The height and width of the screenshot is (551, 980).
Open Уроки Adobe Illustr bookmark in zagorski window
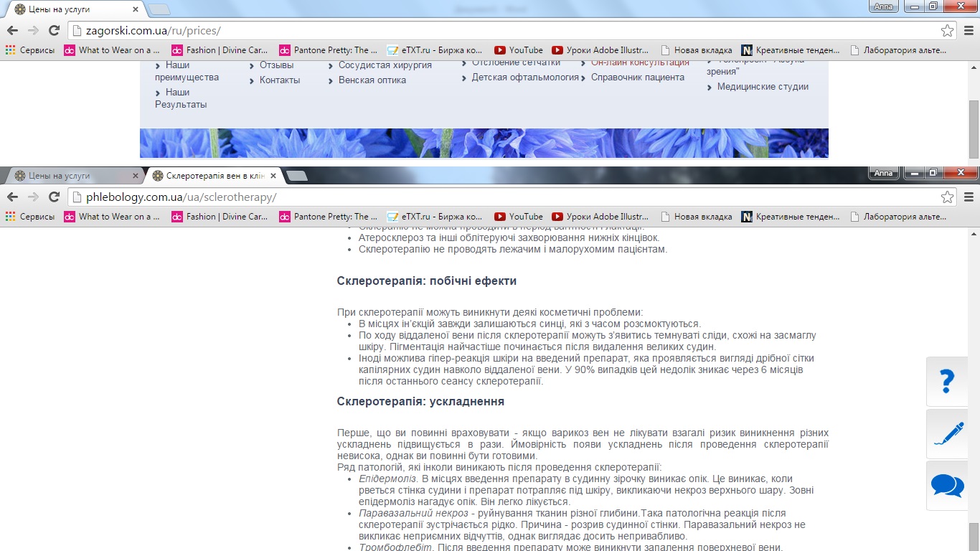pos(600,50)
